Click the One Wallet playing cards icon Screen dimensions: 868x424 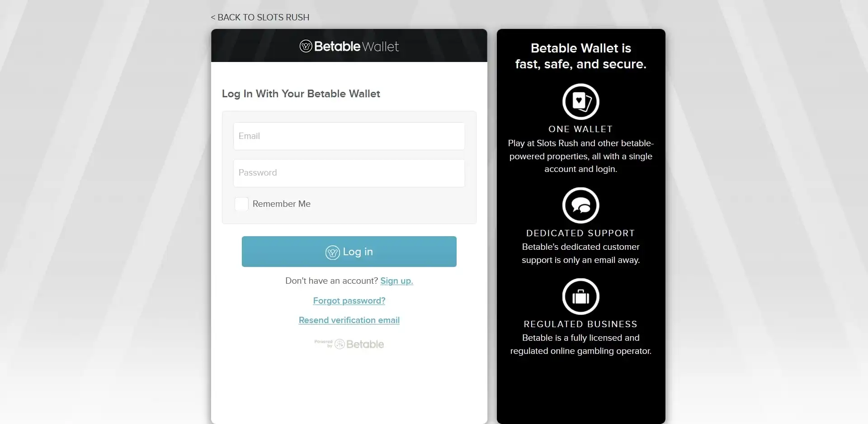click(x=580, y=101)
